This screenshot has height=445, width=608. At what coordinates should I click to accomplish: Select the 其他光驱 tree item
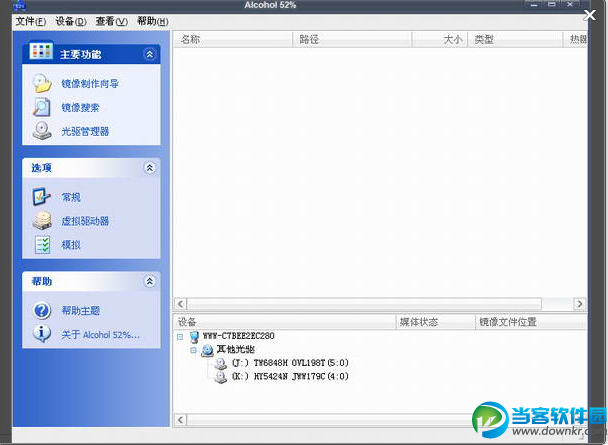(235, 349)
